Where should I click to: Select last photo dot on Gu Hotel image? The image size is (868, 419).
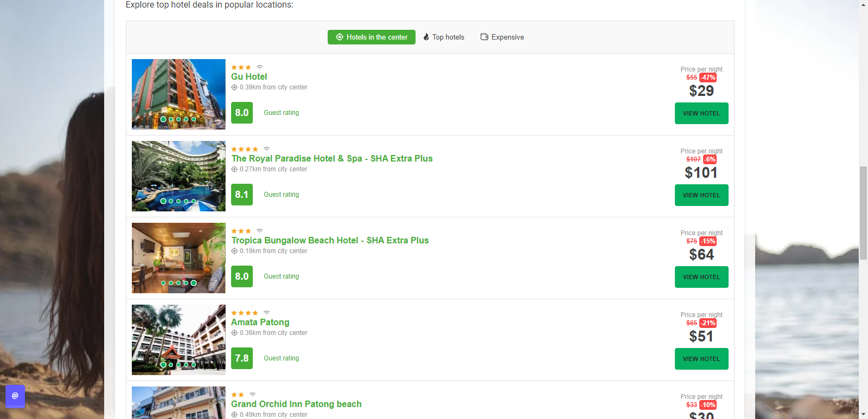pos(194,119)
